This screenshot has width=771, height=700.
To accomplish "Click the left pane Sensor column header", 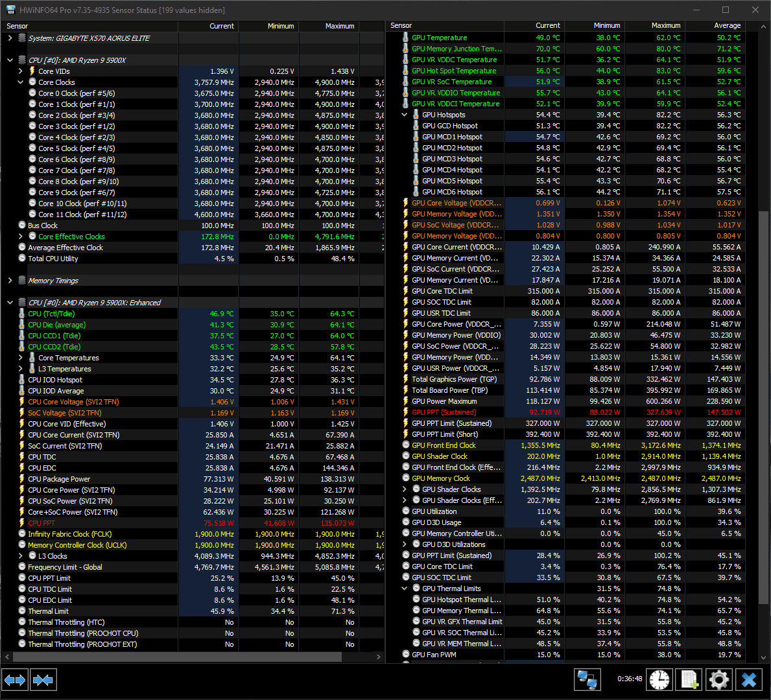I will (89, 26).
